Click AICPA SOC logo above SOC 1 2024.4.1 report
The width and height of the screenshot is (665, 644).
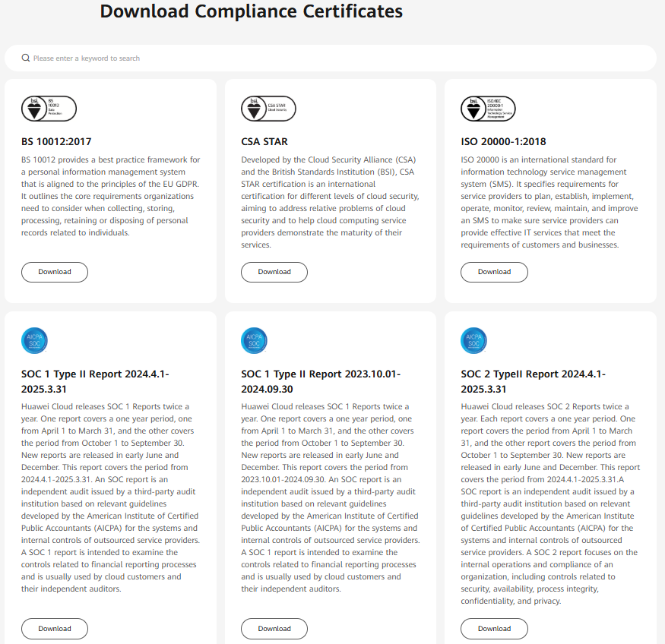click(x=34, y=340)
